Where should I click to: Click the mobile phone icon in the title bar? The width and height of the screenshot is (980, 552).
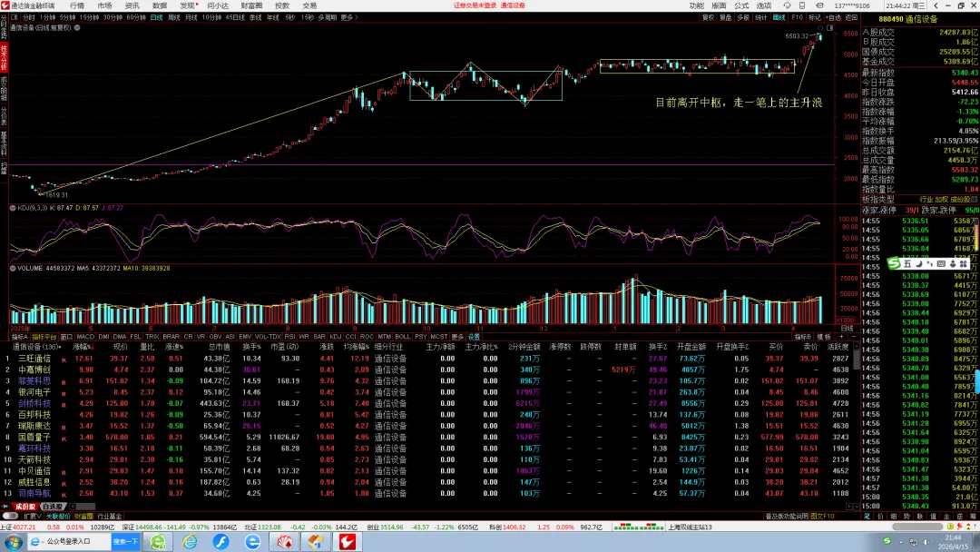tap(802, 5)
